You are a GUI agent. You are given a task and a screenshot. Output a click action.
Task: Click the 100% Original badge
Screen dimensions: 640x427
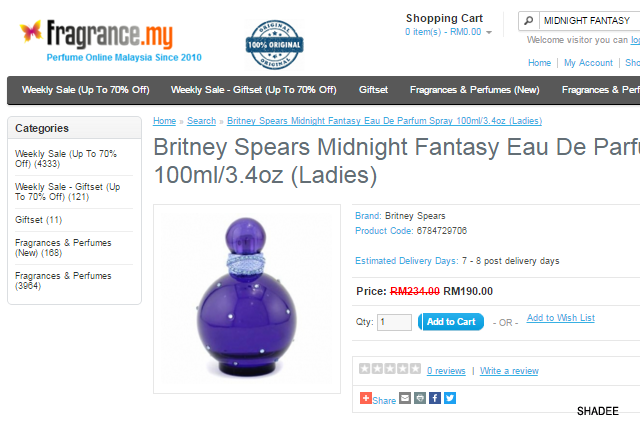point(274,44)
